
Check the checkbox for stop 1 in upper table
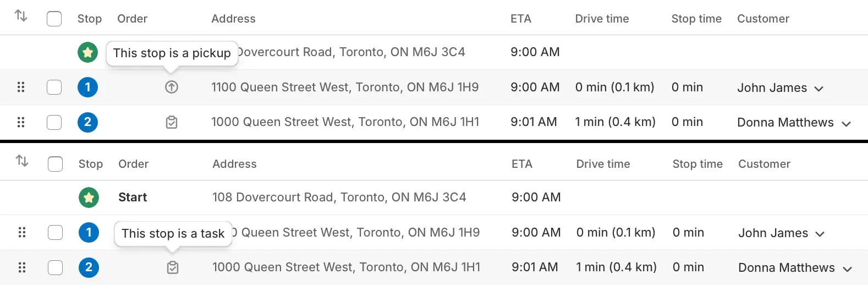[x=54, y=87]
